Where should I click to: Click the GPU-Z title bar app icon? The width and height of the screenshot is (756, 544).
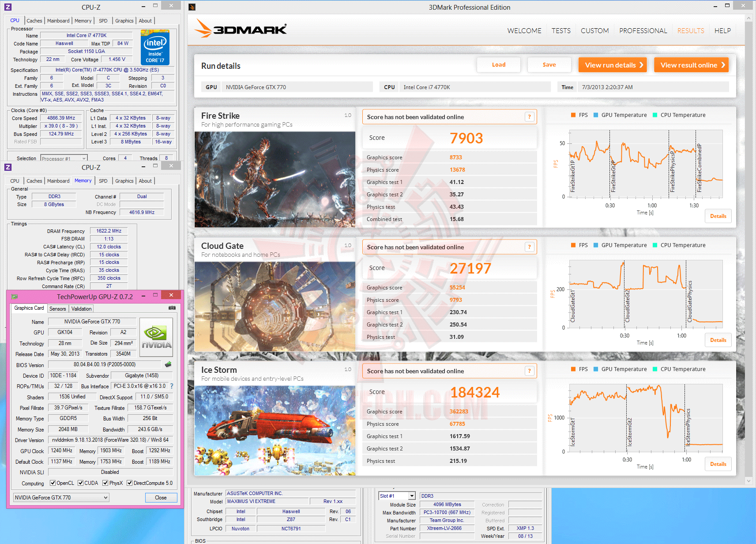pos(14,296)
